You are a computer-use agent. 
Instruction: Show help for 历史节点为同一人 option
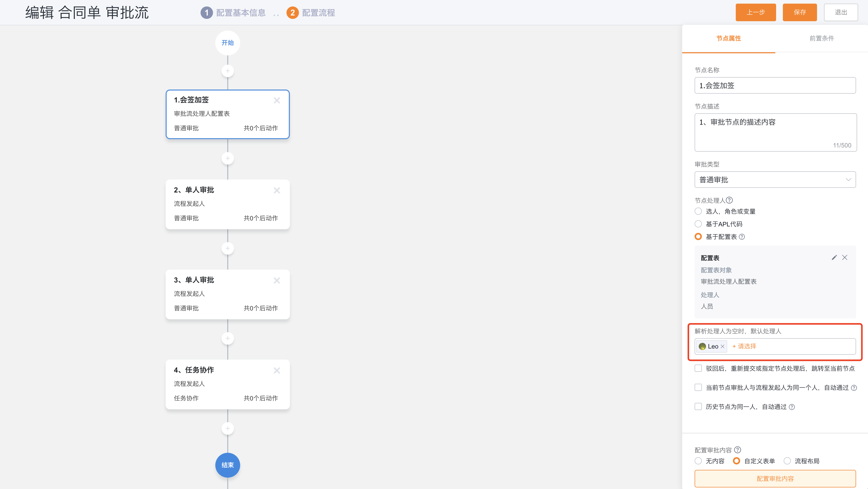(792, 407)
